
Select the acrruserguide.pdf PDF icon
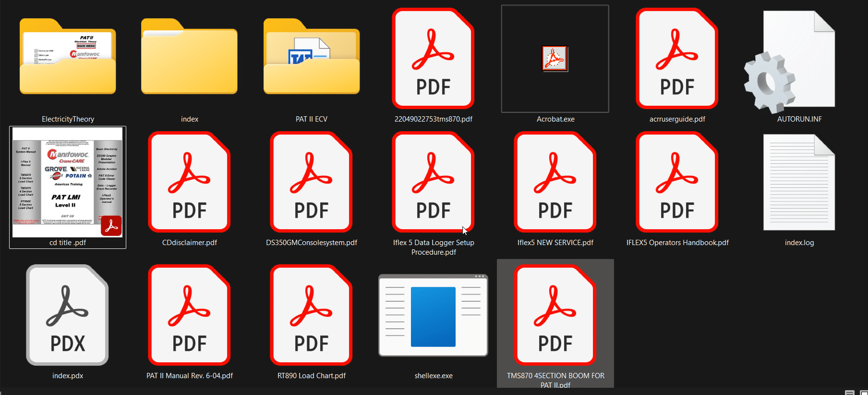pos(677,59)
